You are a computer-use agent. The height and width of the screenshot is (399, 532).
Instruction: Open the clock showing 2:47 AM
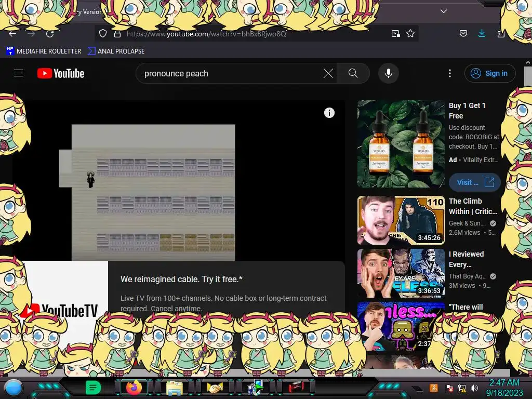point(504,388)
